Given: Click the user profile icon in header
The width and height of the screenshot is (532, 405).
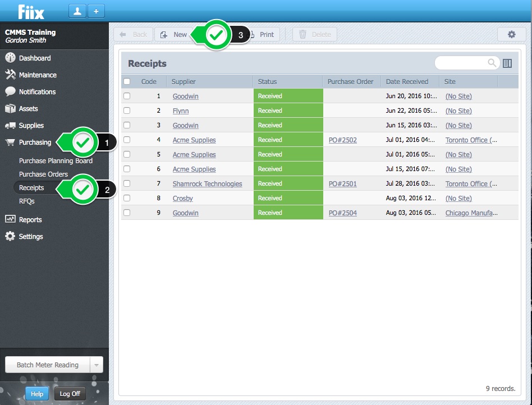Looking at the screenshot, I should tap(77, 11).
